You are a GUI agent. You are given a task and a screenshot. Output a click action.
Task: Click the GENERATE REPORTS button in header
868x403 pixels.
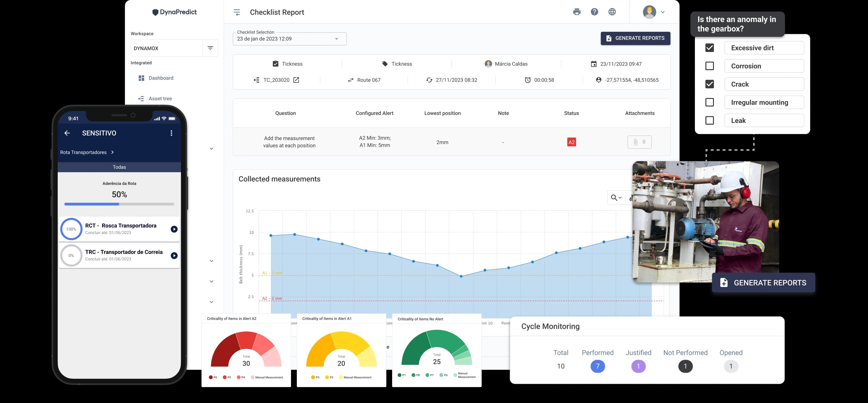[x=635, y=39]
